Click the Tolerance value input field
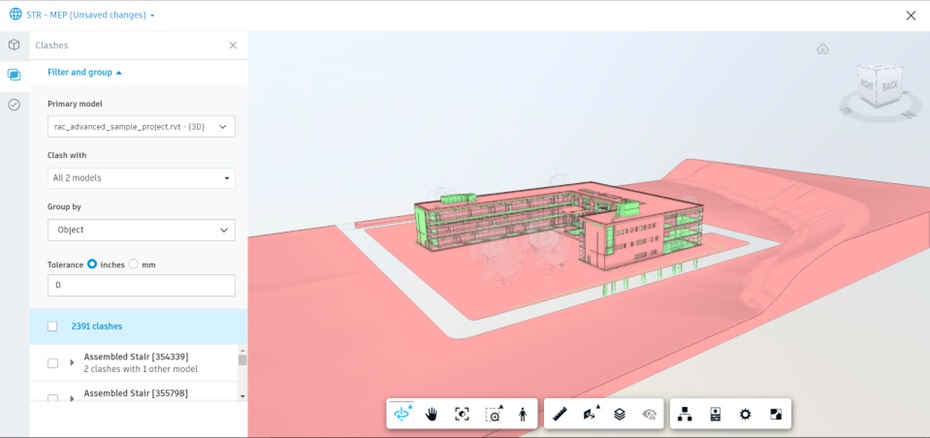Viewport: 930px width, 438px height. click(x=141, y=285)
